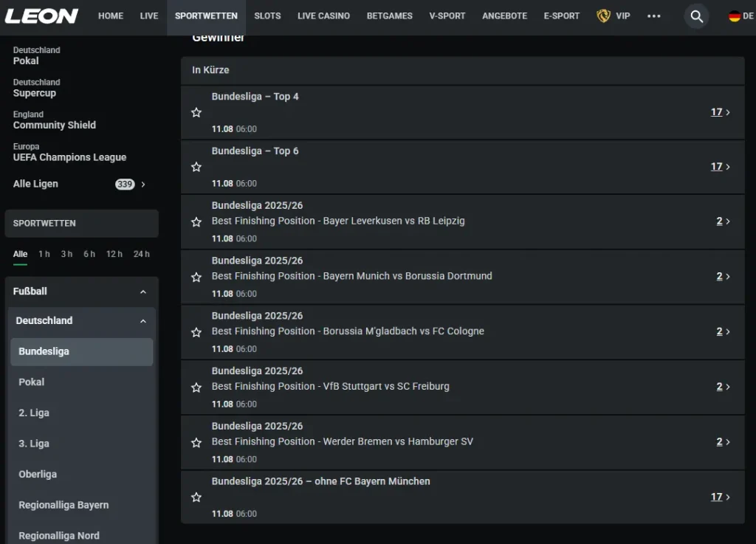756x544 pixels.
Task: Select the Alle time filter tab
Action: pos(20,254)
